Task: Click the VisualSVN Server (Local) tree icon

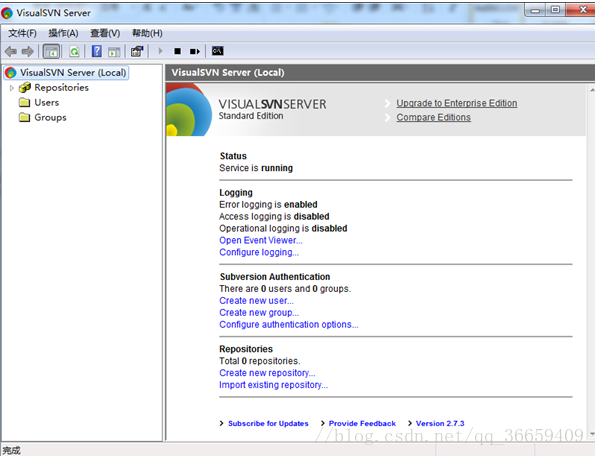Action: (11, 72)
